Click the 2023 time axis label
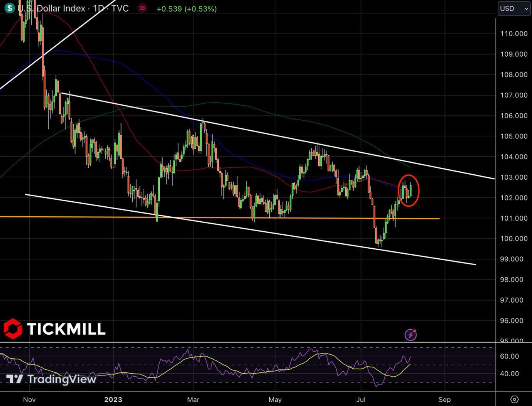This screenshot has height=406, width=532. point(113,400)
